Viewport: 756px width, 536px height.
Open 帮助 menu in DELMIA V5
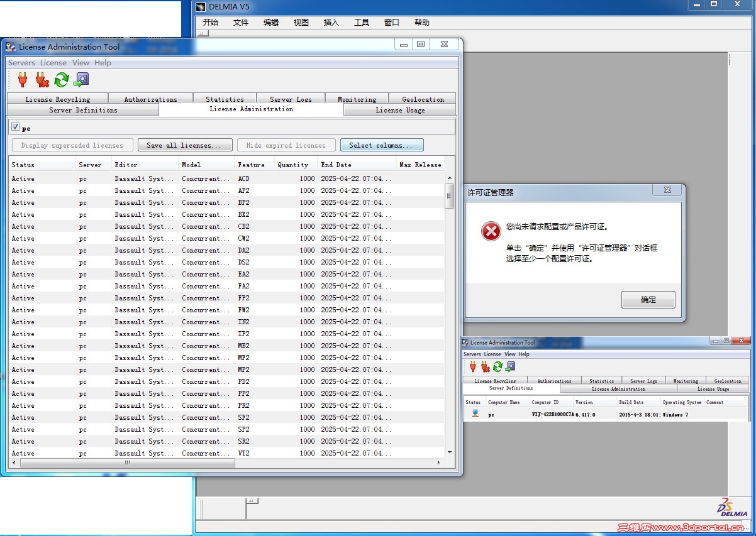click(x=422, y=23)
